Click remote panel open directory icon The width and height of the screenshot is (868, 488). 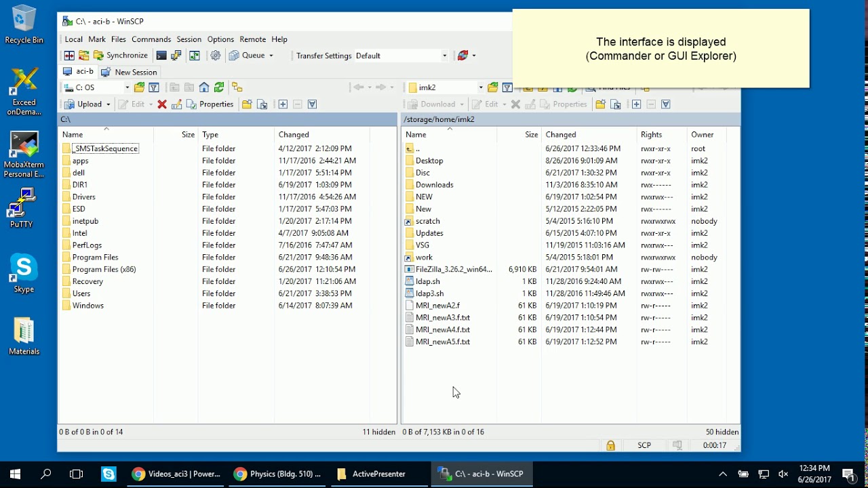(x=492, y=87)
